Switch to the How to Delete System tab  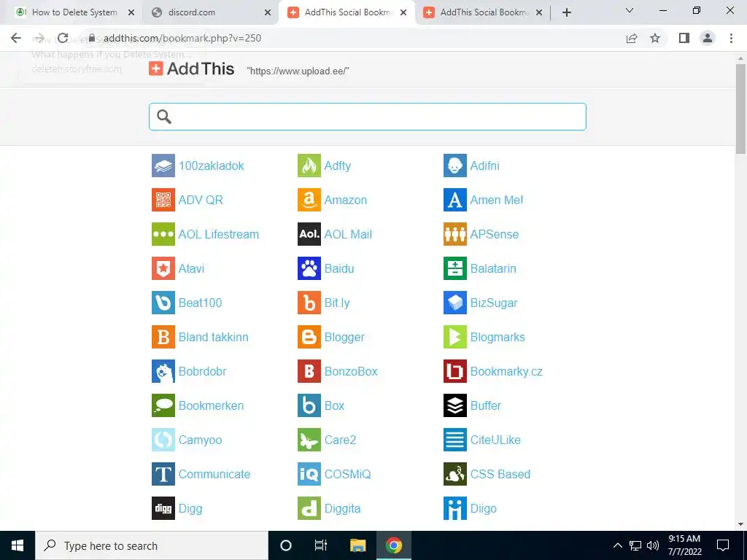point(74,12)
